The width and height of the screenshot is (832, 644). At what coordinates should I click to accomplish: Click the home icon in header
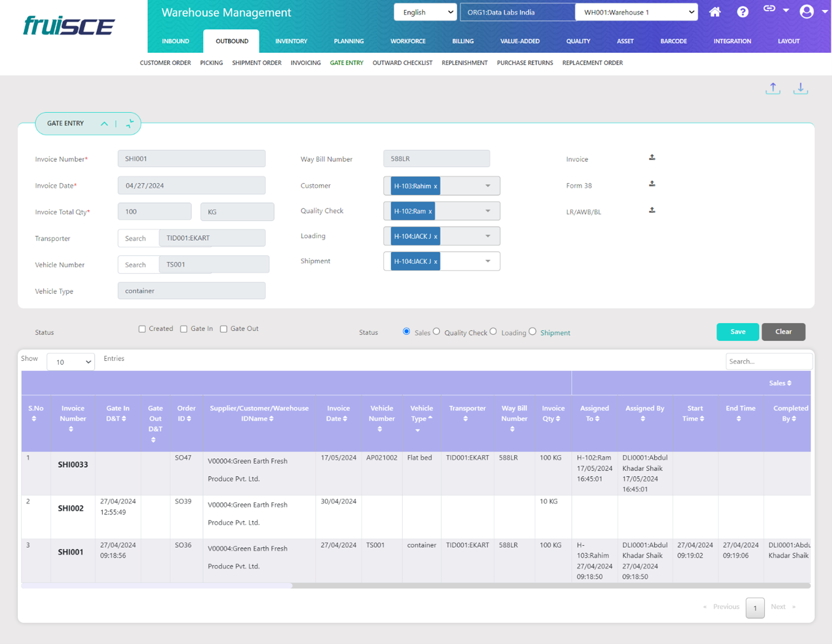click(x=715, y=12)
